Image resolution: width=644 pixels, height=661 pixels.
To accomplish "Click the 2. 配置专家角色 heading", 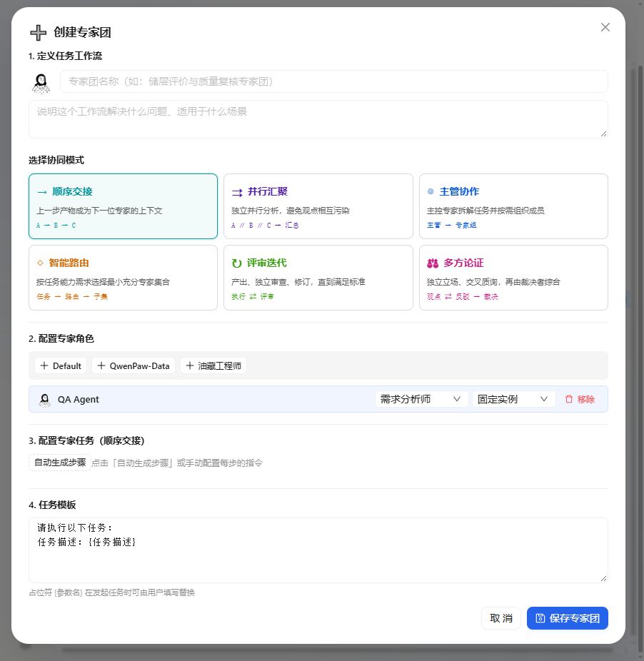I will 61,338.
